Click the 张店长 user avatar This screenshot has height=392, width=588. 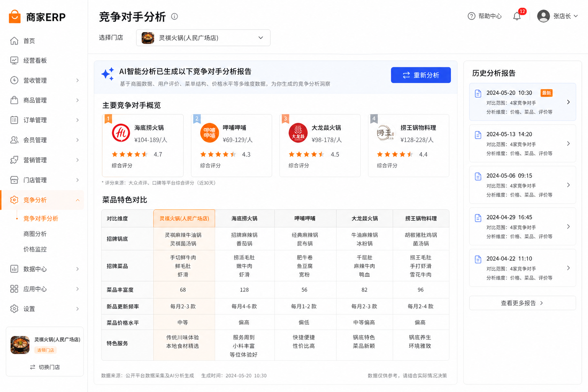[x=543, y=16]
